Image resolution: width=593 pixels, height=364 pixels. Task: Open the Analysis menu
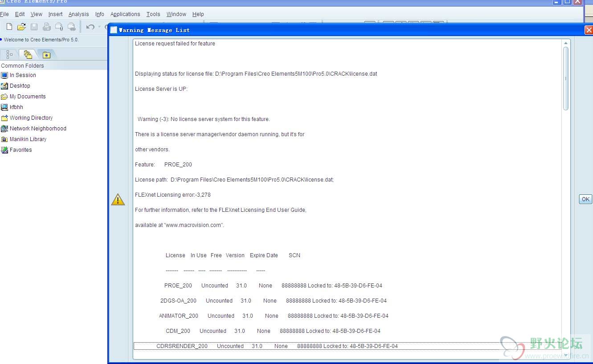coord(79,14)
